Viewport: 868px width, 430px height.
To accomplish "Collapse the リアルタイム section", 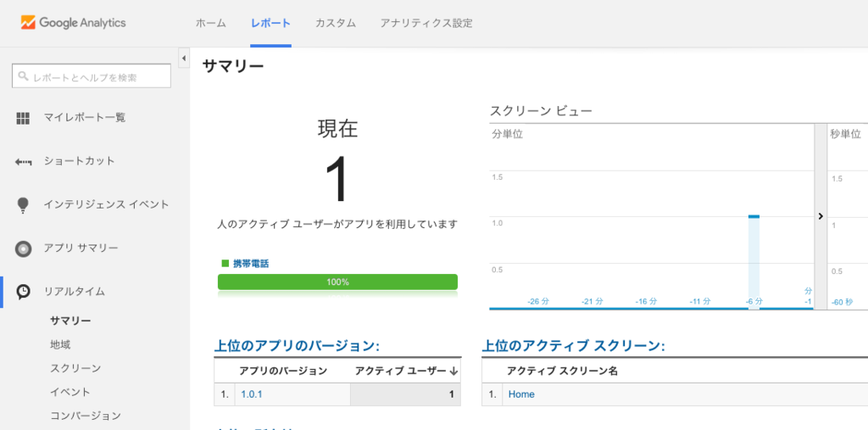I will (75, 291).
